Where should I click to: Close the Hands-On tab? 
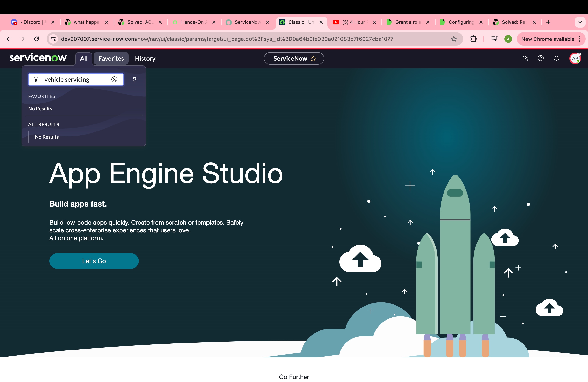214,22
